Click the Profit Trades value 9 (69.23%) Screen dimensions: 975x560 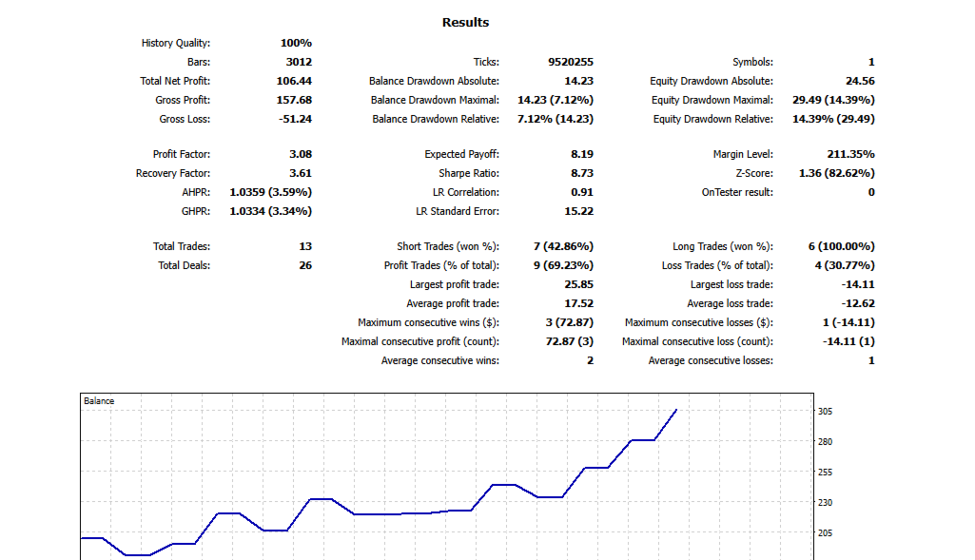[563, 265]
